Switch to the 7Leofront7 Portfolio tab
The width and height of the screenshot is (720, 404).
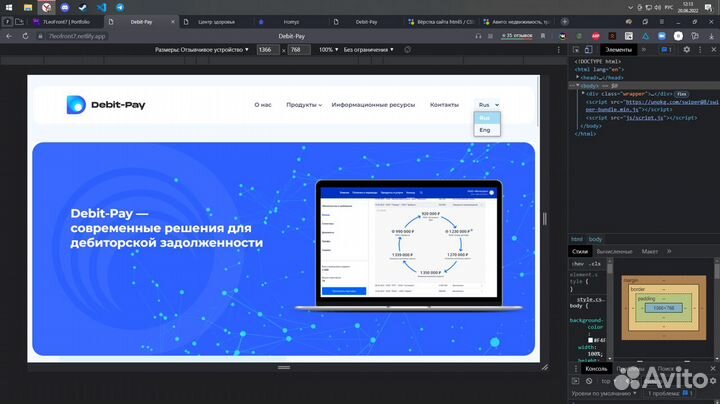pyautogui.click(x=66, y=22)
